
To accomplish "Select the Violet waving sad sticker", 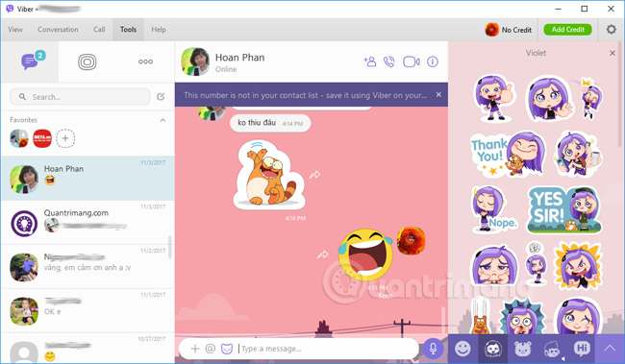I will pos(550,98).
